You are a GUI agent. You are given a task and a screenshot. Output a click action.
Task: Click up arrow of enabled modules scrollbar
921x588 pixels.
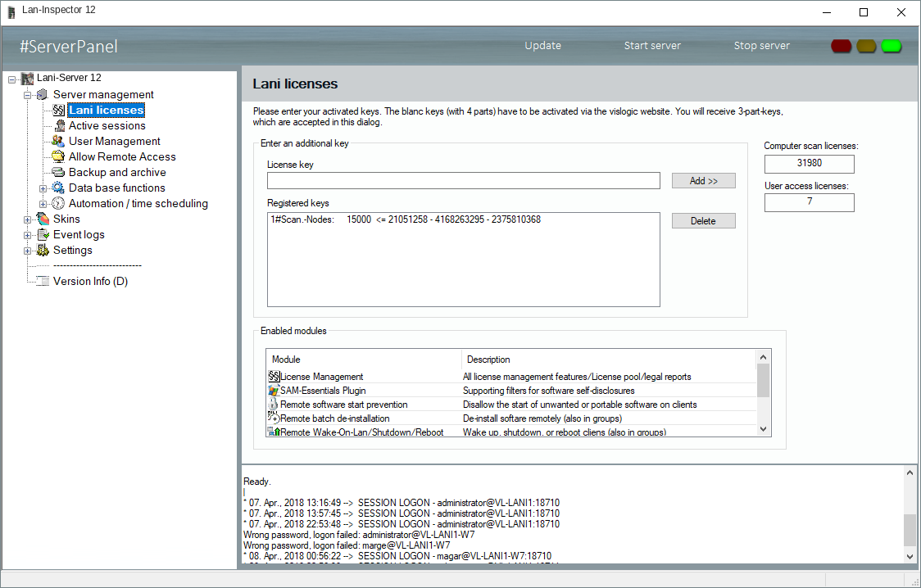(x=763, y=357)
